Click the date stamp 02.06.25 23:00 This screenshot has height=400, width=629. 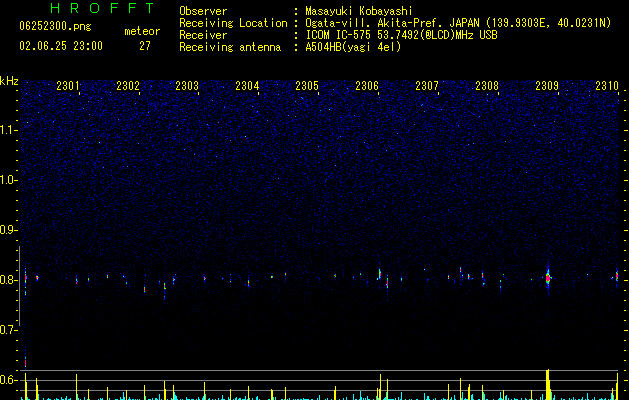pyautogui.click(x=61, y=46)
